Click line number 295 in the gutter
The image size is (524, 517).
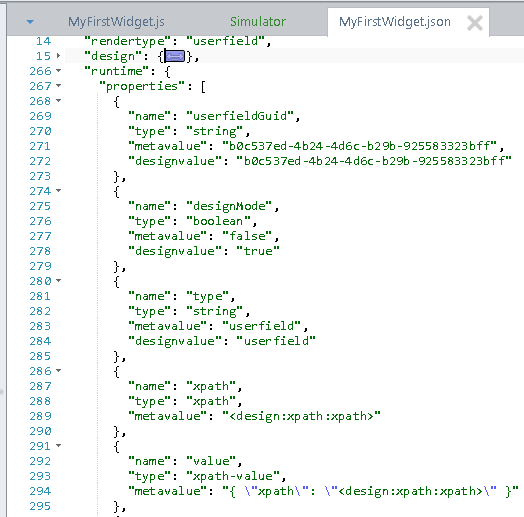[x=40, y=506]
